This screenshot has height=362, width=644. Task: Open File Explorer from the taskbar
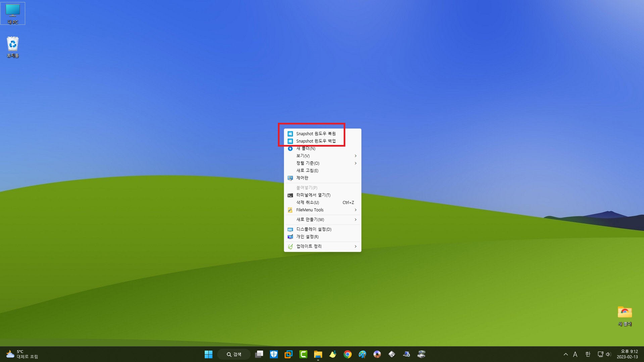coord(318,354)
